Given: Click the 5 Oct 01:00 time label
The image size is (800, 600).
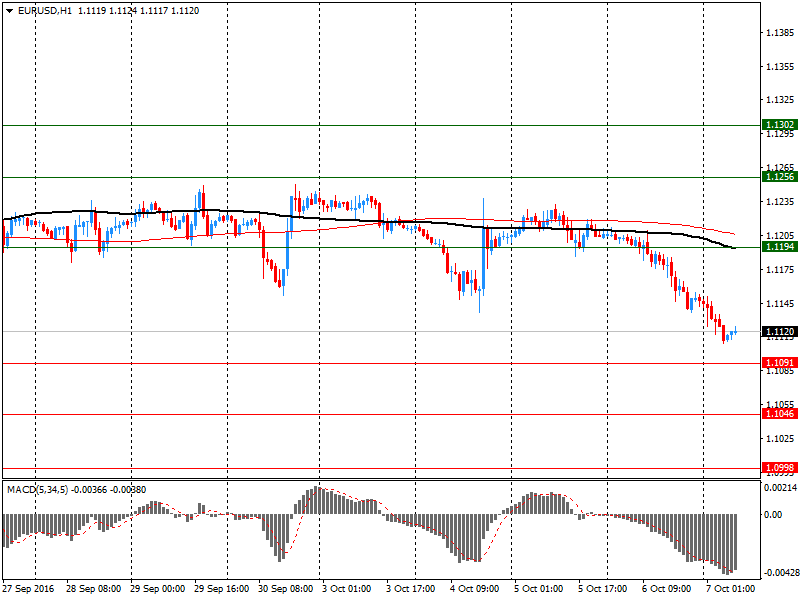Looking at the screenshot, I should [538, 589].
